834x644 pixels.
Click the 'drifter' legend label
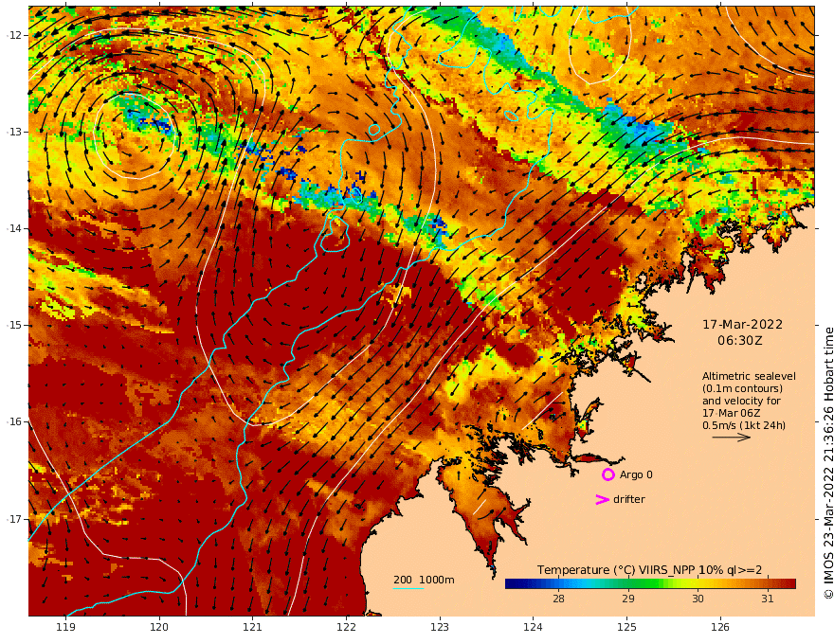click(x=629, y=499)
